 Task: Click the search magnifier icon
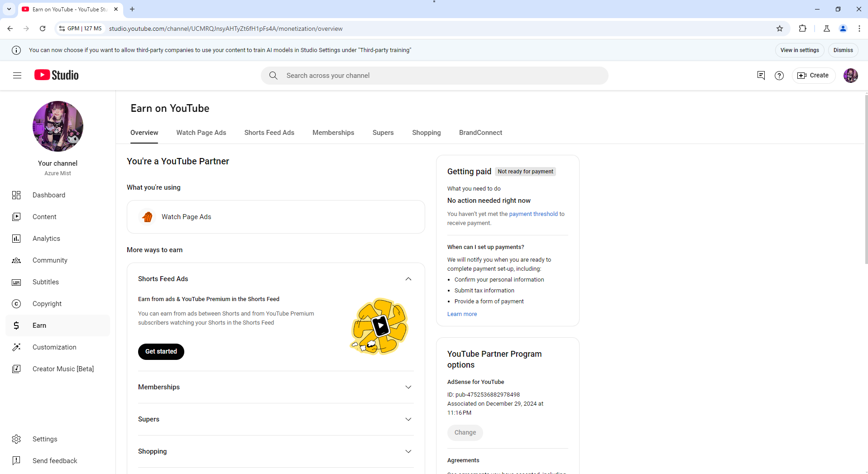(273, 76)
